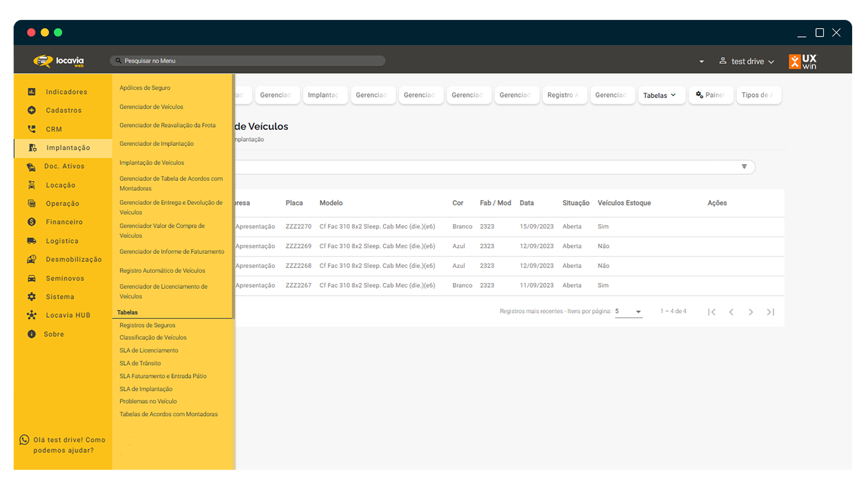Click the WhatsApp help icon
Screen dimensions: 868x488
[x=24, y=440]
